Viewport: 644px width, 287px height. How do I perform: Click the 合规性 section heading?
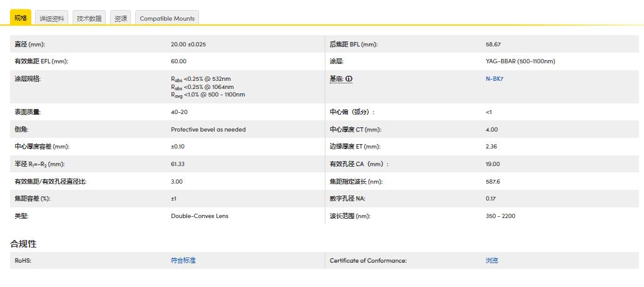(23, 244)
